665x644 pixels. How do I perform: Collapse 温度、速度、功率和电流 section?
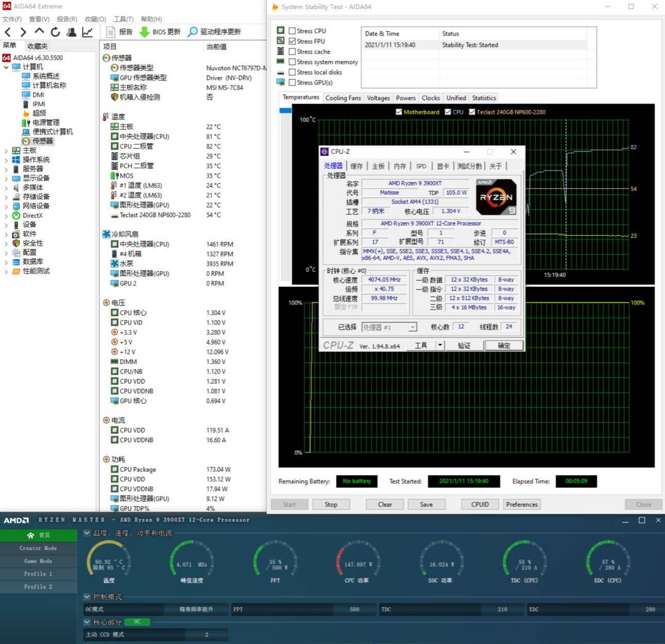87,533
